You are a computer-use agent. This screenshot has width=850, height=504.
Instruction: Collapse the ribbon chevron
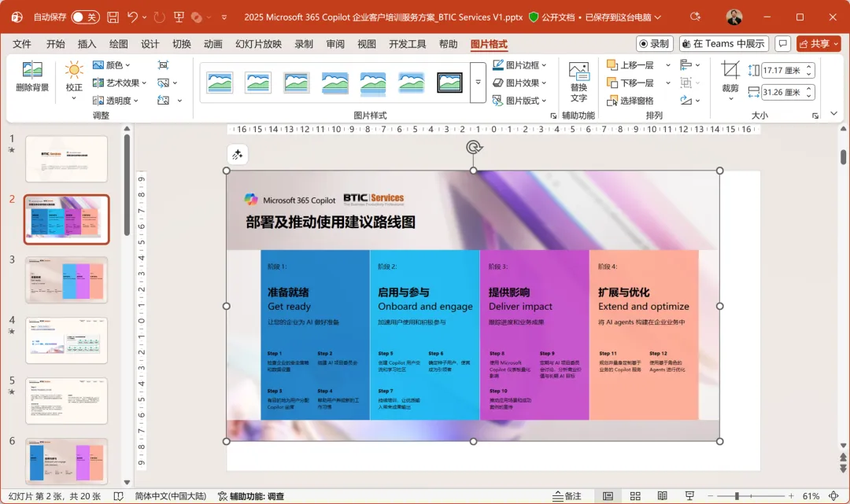coord(833,114)
